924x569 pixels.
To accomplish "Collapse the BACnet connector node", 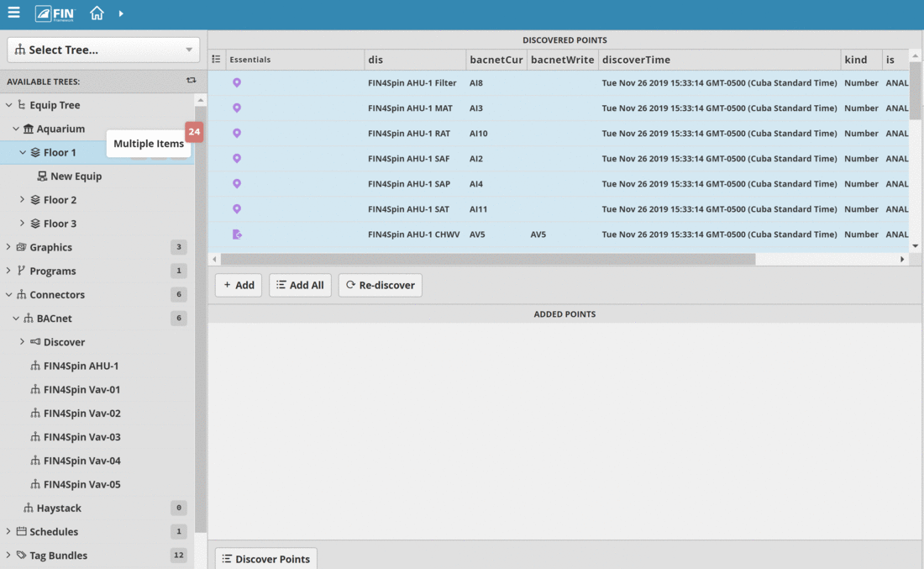I will tap(16, 318).
